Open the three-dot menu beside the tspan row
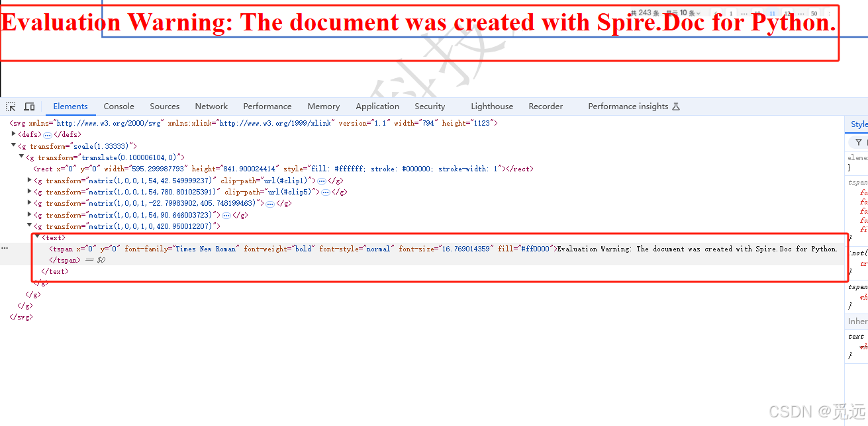This screenshot has height=426, width=868. pyautogui.click(x=5, y=248)
